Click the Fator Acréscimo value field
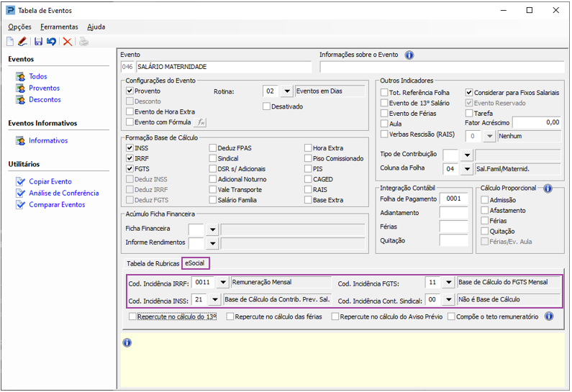572x392 pixels. coord(537,122)
